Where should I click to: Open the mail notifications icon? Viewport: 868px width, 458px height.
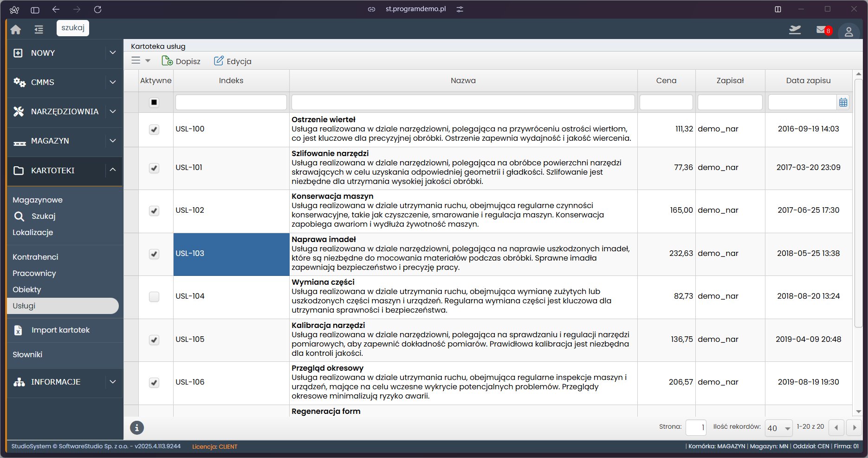tap(822, 30)
